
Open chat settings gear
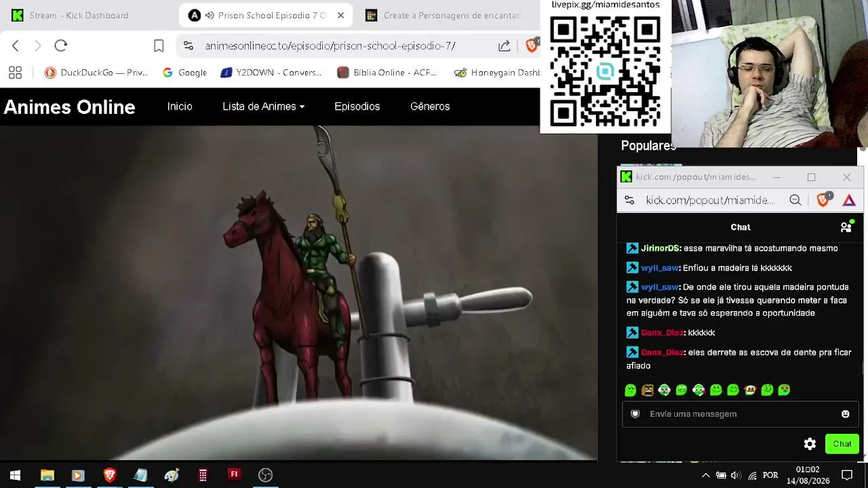tap(810, 444)
